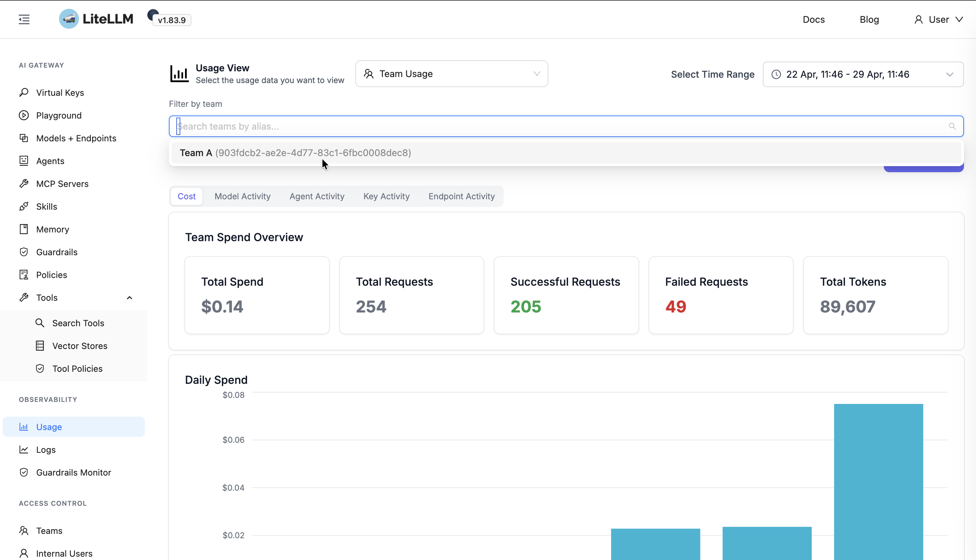The image size is (976, 560).
Task: Open Virtual Keys from the sidebar
Action: click(60, 93)
